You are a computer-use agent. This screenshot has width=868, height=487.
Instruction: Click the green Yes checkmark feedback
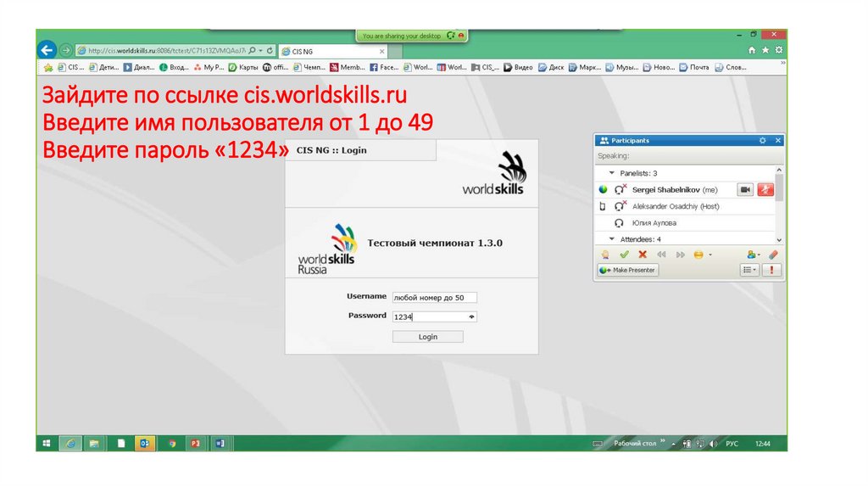tap(625, 255)
